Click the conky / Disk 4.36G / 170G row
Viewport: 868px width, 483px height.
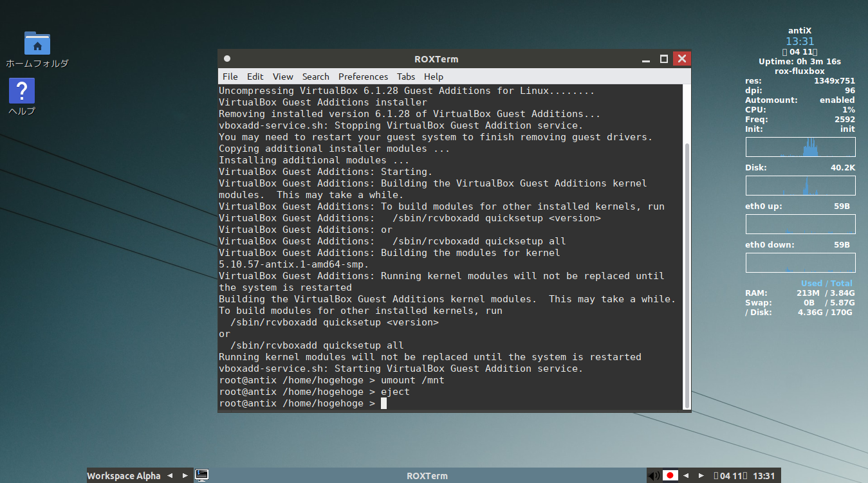point(799,313)
